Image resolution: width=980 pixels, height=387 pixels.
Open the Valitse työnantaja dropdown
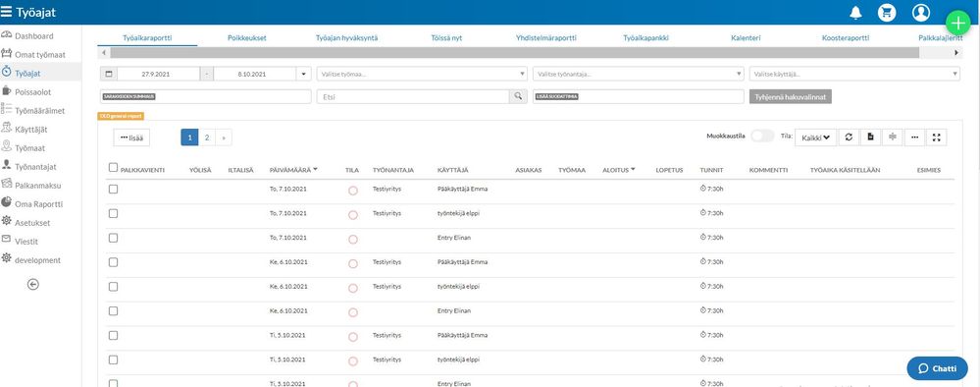tap(638, 74)
